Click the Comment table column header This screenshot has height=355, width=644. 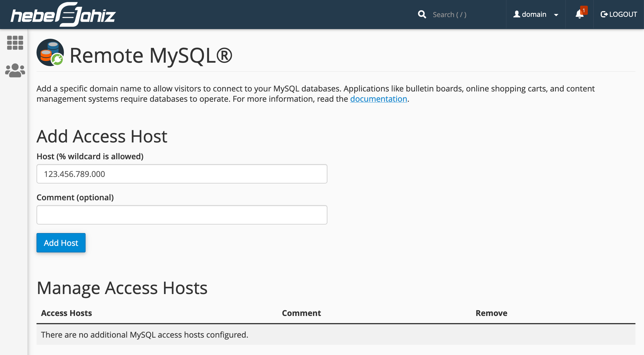pos(301,313)
